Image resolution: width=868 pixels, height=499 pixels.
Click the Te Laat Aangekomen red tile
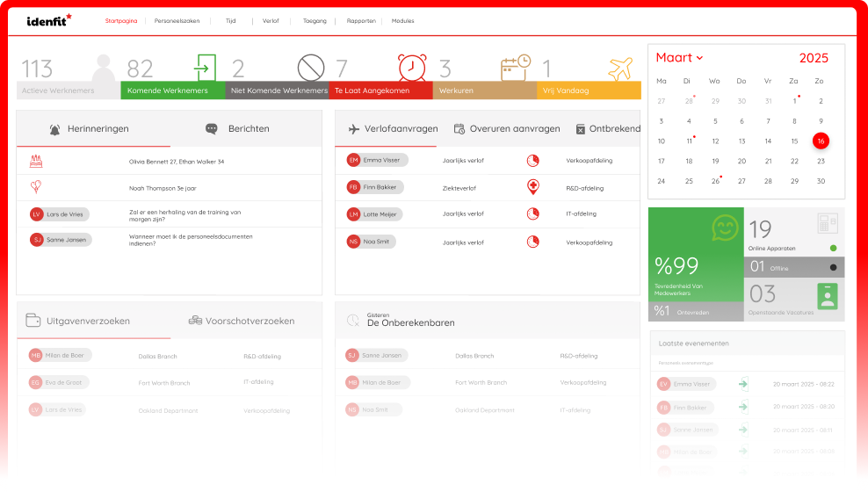[x=380, y=90]
